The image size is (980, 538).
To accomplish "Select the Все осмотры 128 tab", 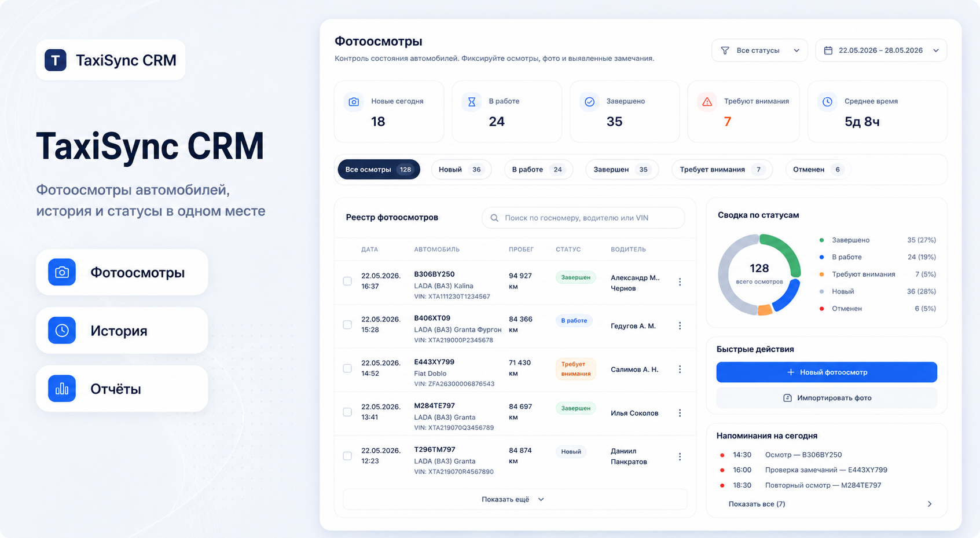I will 379,169.
